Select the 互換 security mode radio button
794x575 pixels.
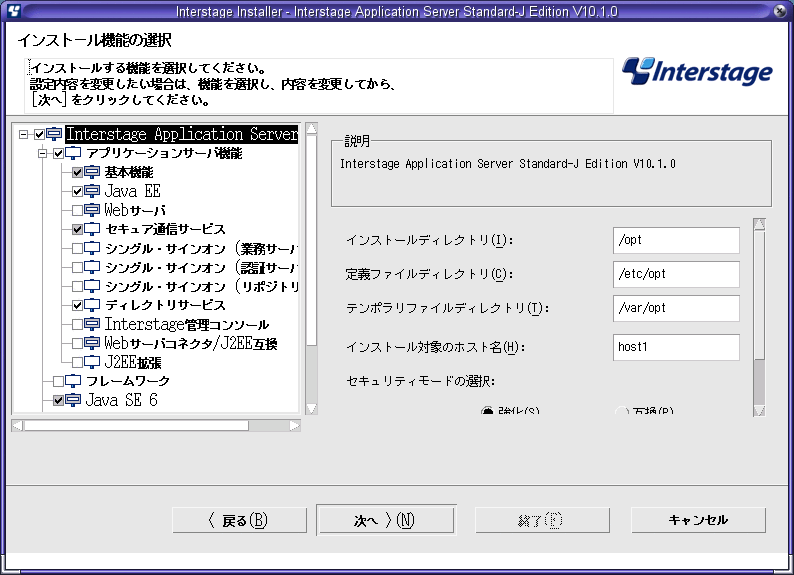[622, 411]
